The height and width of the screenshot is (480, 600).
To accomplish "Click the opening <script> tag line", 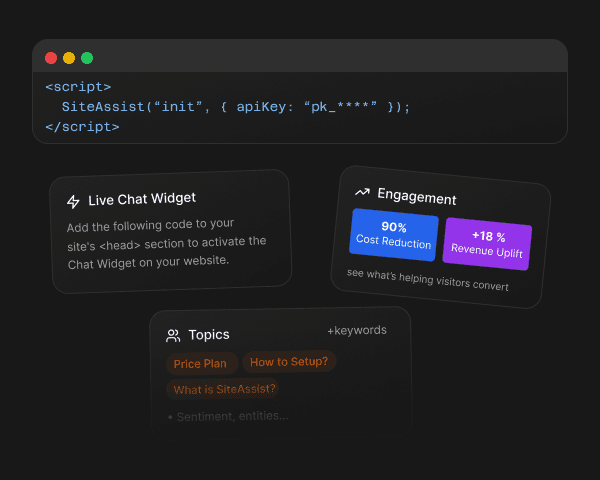I will [x=79, y=87].
